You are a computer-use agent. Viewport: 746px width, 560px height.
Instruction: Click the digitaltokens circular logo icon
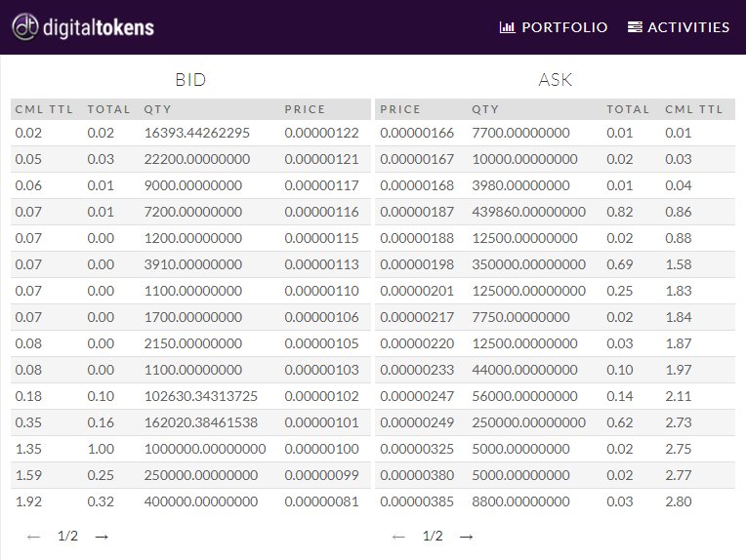[x=24, y=27]
